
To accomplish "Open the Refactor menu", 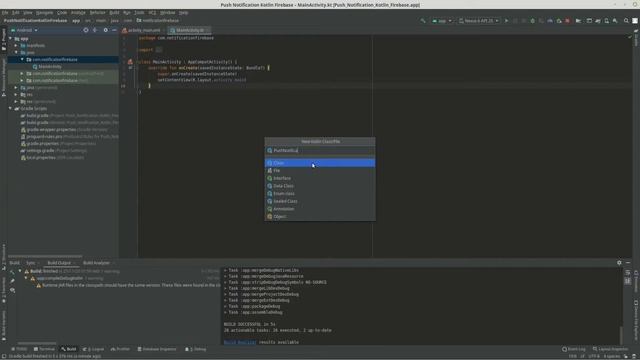I will coord(97,13).
